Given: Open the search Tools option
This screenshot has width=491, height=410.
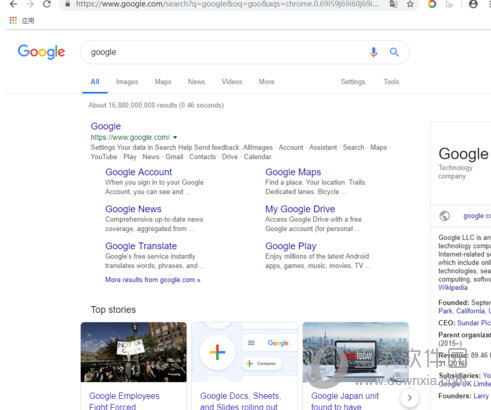Looking at the screenshot, I should (x=391, y=82).
